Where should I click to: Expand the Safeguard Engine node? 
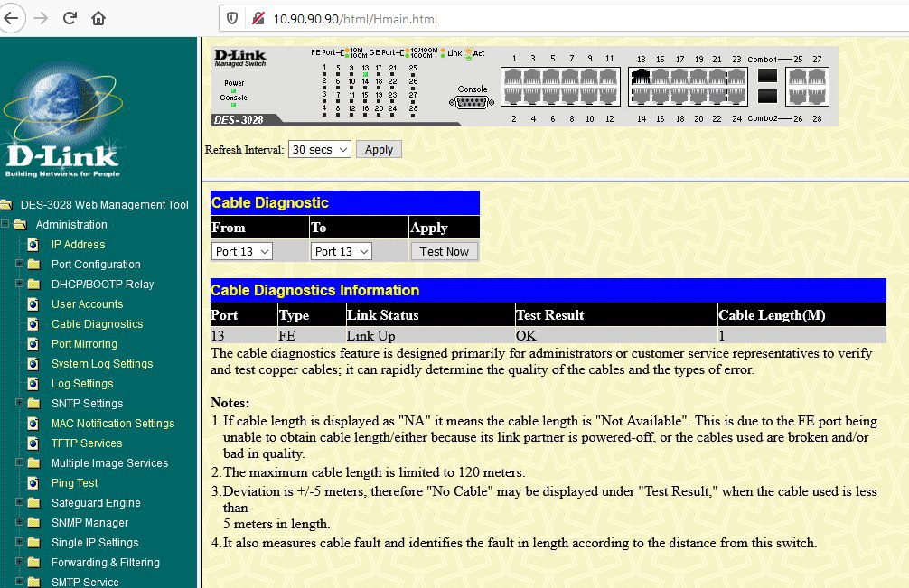pos(19,501)
